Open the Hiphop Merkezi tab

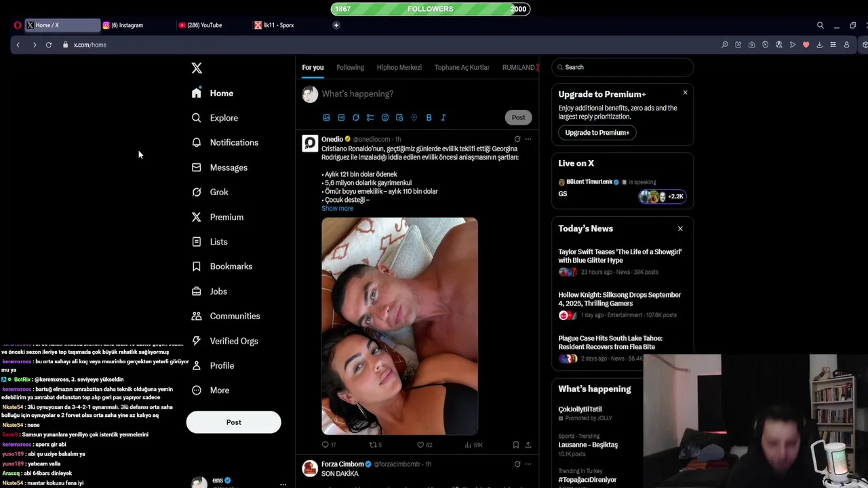click(399, 67)
